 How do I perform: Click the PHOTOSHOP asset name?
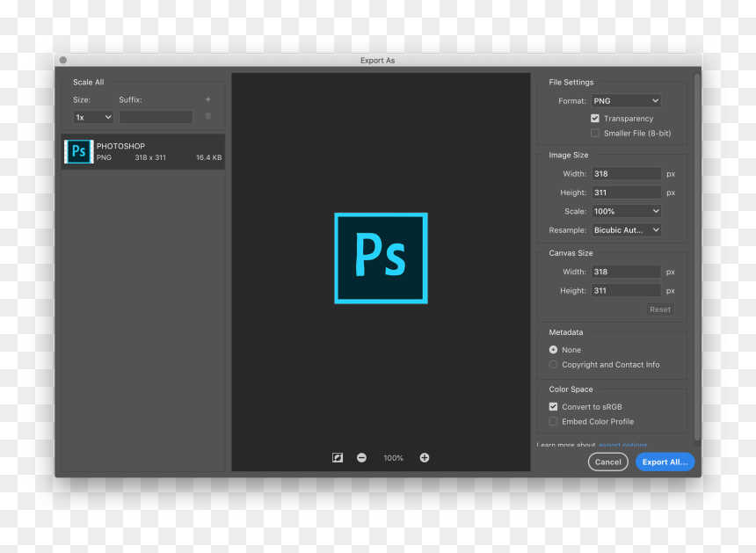click(x=120, y=146)
